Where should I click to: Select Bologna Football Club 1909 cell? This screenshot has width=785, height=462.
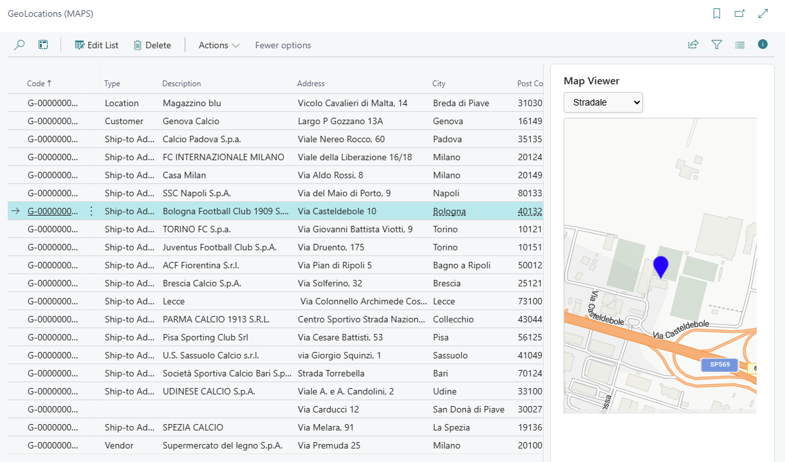coord(226,211)
